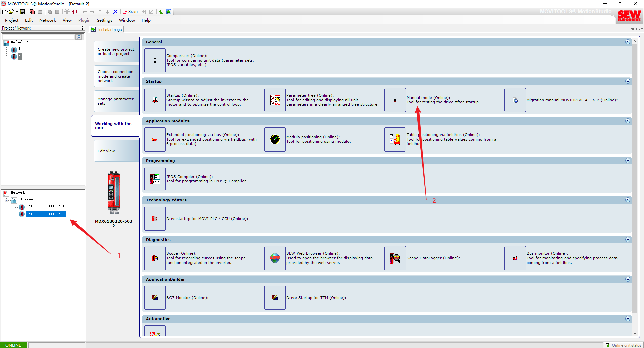Screen dimensions: 644x348
Task: Collapse the Ethernet tree node
Action: click(6, 200)
